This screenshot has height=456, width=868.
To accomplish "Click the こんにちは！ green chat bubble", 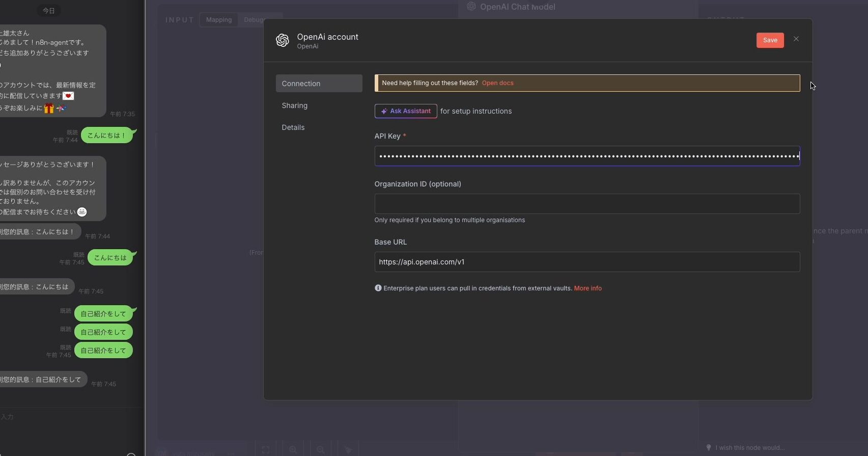I will coord(107,136).
